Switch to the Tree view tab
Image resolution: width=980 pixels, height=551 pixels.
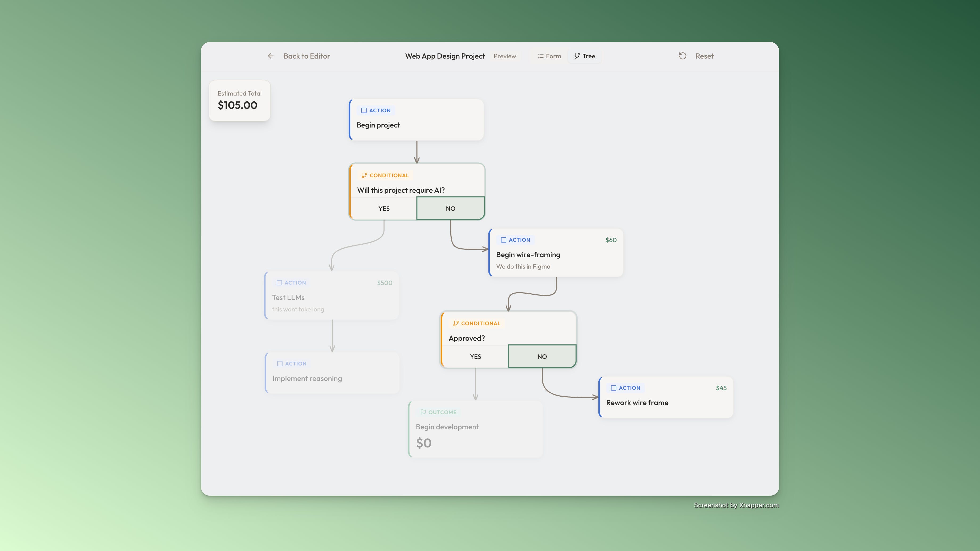(x=585, y=56)
